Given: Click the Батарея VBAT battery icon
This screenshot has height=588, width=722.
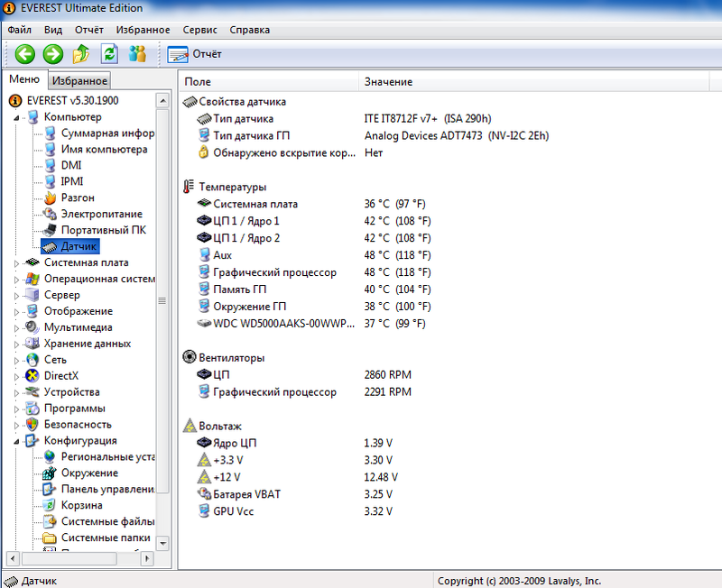Looking at the screenshot, I should pyautogui.click(x=204, y=494).
